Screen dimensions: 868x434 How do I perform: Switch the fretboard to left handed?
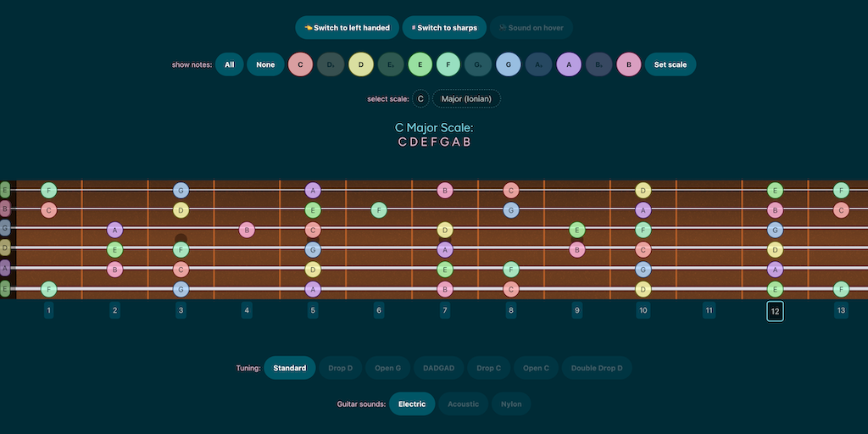[347, 28]
